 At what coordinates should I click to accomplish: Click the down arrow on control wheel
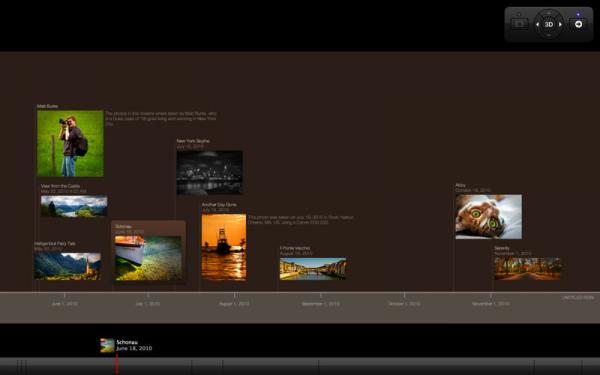tap(549, 36)
